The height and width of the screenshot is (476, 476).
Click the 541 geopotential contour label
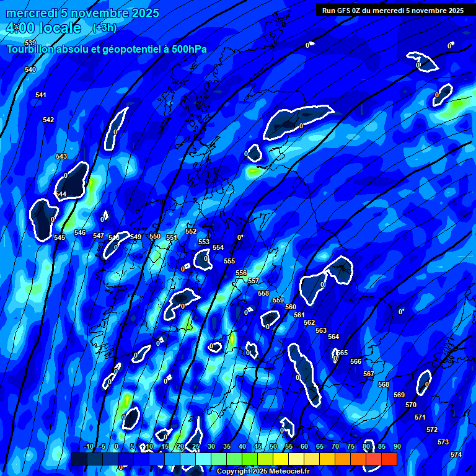41,95
